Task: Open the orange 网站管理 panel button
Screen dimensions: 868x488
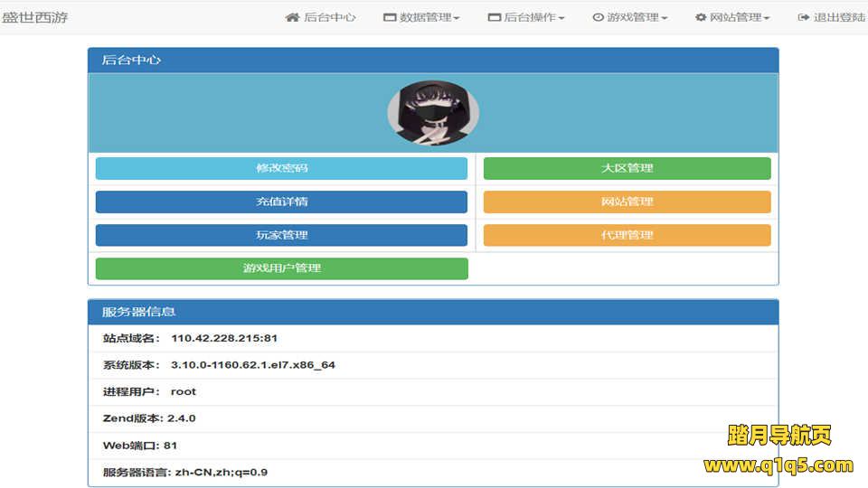Action: [x=627, y=202]
